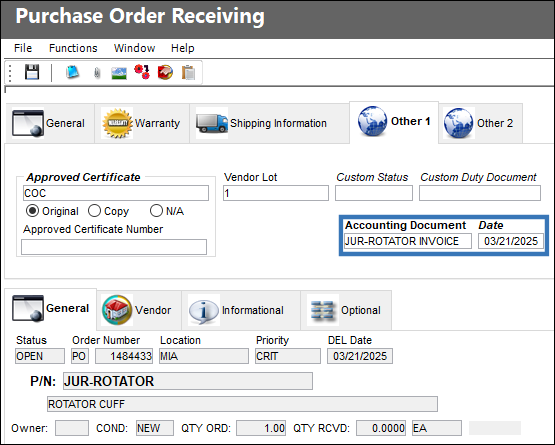The image size is (555, 445).
Task: Click the Approved Certificate COC field
Action: [x=116, y=193]
